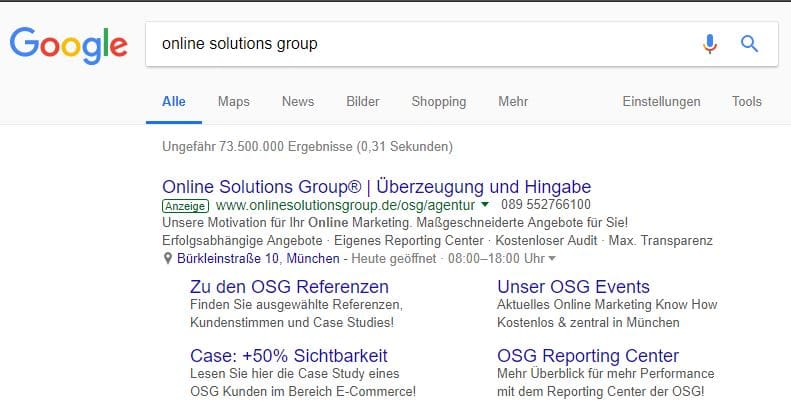The height and width of the screenshot is (419, 791).
Task: Open the Mehr search options menu
Action: click(x=513, y=101)
